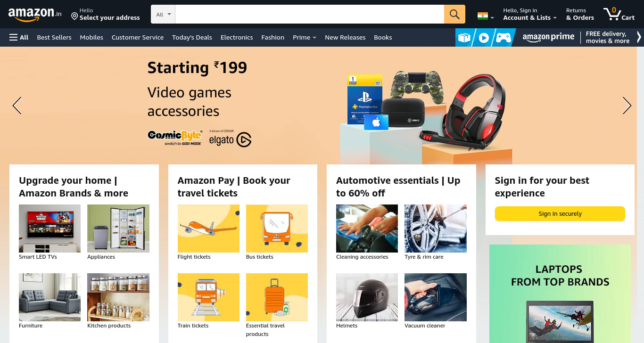Expand Account & Lists dropdown

click(x=530, y=14)
